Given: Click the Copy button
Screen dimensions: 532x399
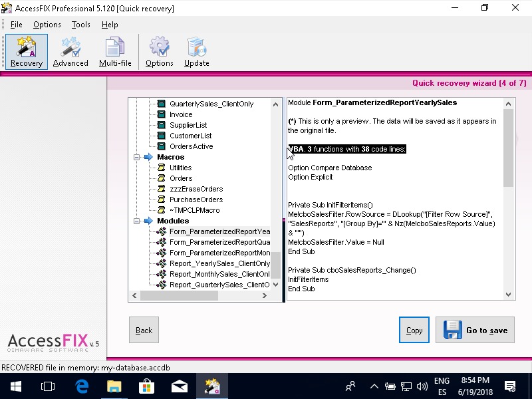Looking at the screenshot, I should pyautogui.click(x=414, y=330).
